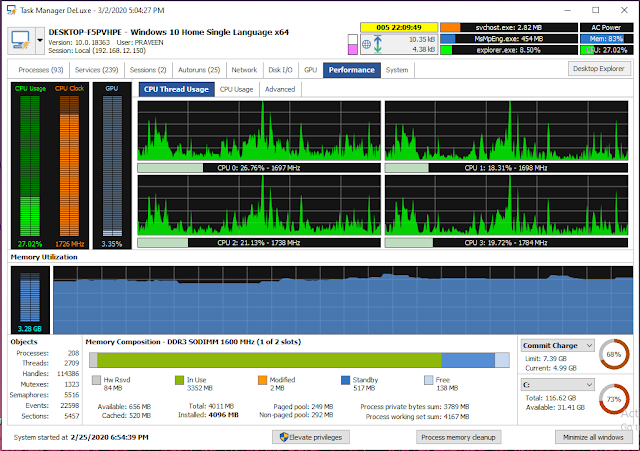Click the CPU 2 thread usage graph

pos(259,205)
